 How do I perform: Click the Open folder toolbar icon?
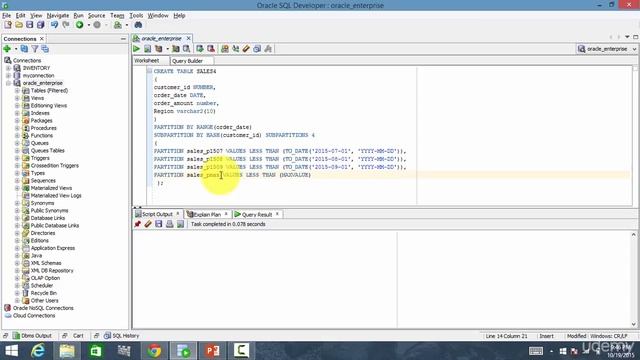coord(19,25)
